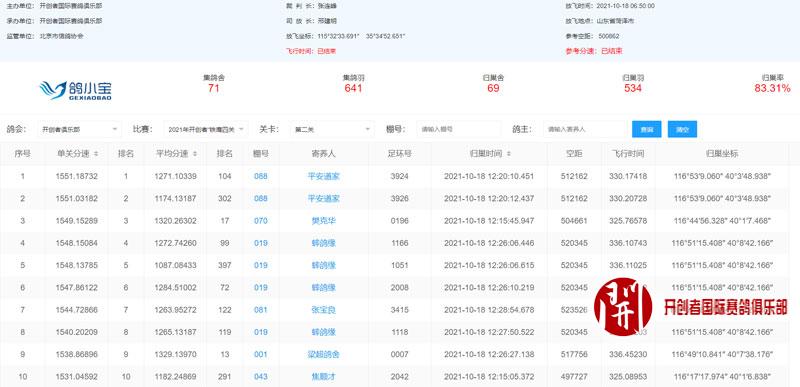The height and width of the screenshot is (387, 800).
Task: Sort by 归巢时间 using its sort arrows
Action: pyautogui.click(x=509, y=153)
